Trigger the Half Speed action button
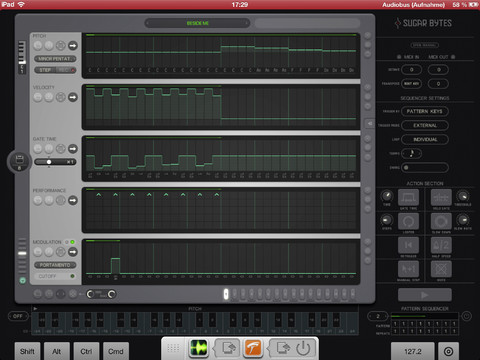 pos(441,245)
